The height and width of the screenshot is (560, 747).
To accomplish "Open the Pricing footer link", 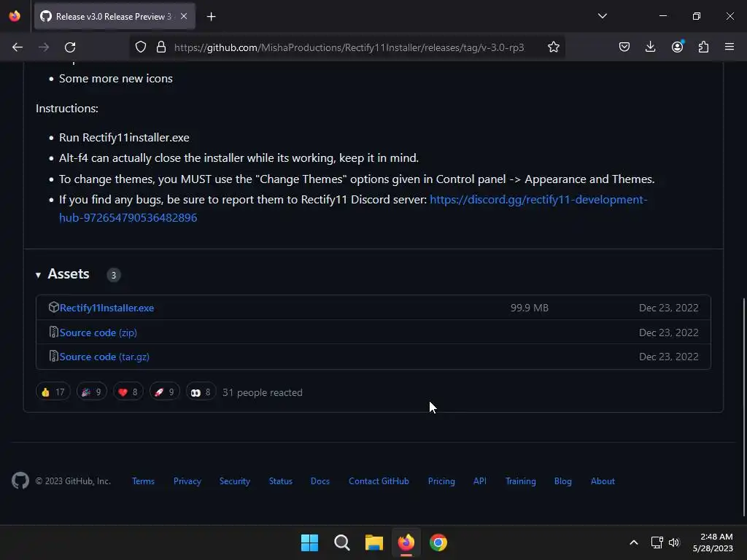I will coord(441,481).
